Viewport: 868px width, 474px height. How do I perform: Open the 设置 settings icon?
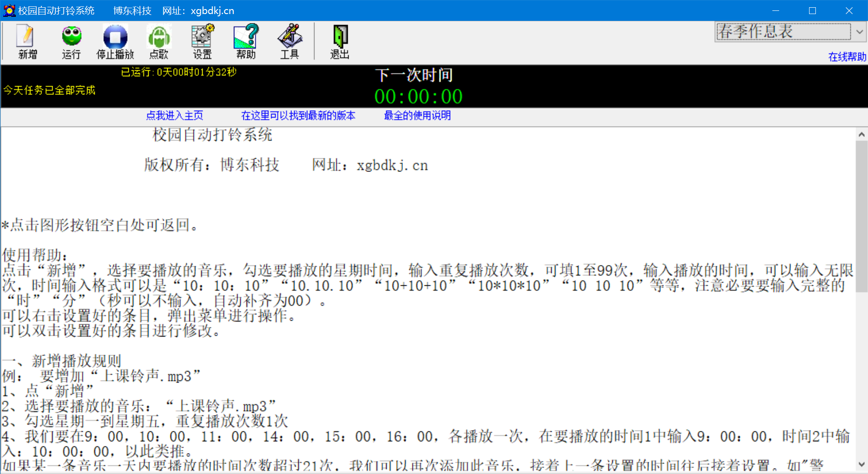(x=202, y=41)
